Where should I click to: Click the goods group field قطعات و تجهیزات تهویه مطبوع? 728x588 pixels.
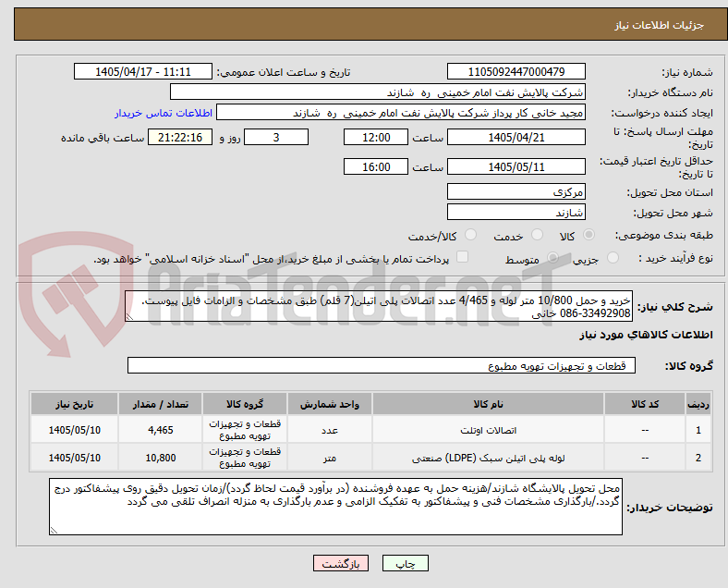tap(382, 365)
